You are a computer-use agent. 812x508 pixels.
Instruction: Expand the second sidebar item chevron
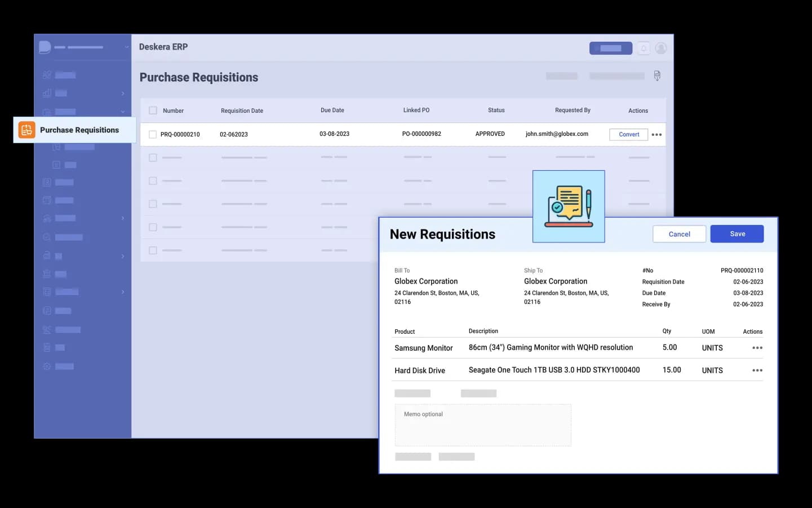pyautogui.click(x=123, y=94)
